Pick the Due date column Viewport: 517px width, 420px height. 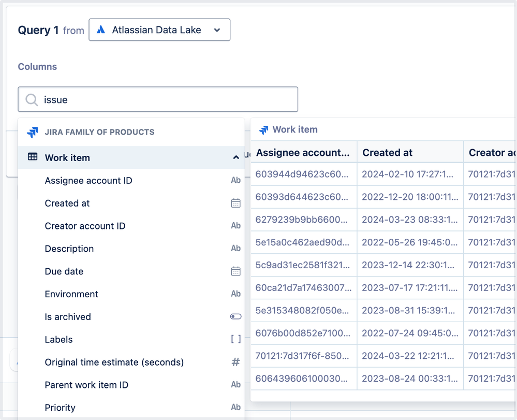coord(131,271)
